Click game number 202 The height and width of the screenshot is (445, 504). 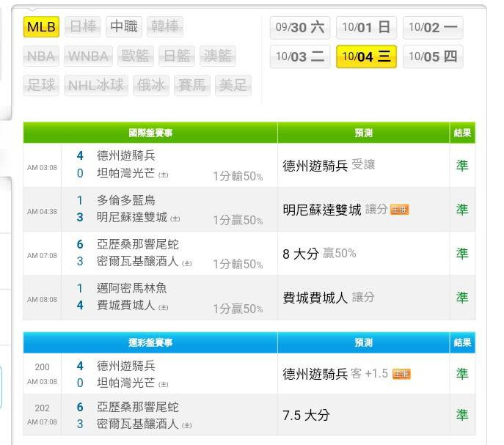[42, 408]
